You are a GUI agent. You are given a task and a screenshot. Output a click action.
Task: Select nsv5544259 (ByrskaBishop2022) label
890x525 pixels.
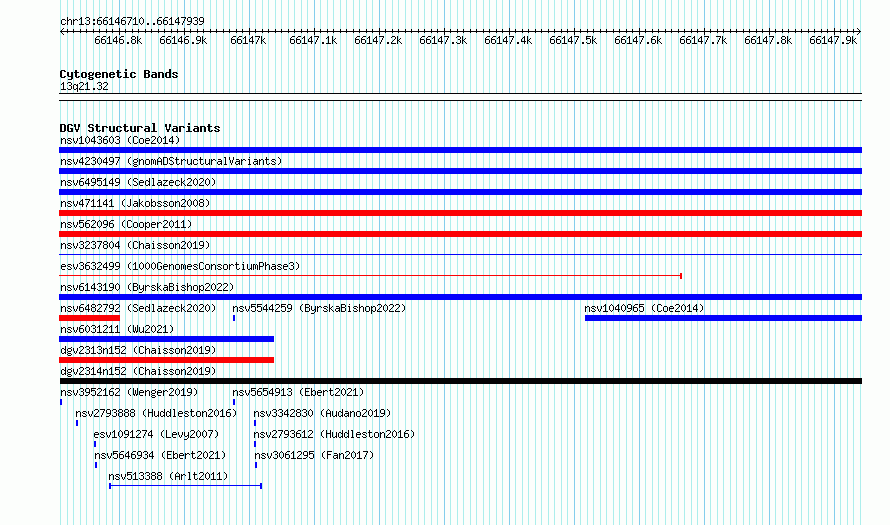pyautogui.click(x=319, y=308)
